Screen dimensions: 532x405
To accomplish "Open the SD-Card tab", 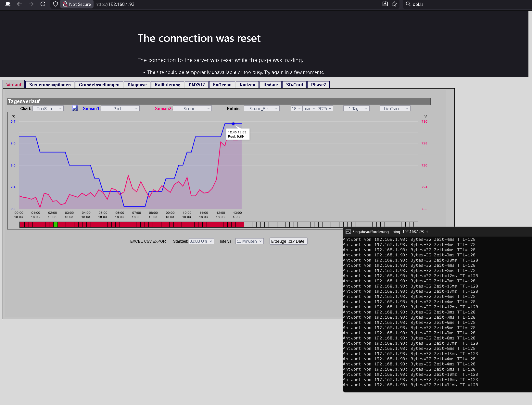I will 295,85.
